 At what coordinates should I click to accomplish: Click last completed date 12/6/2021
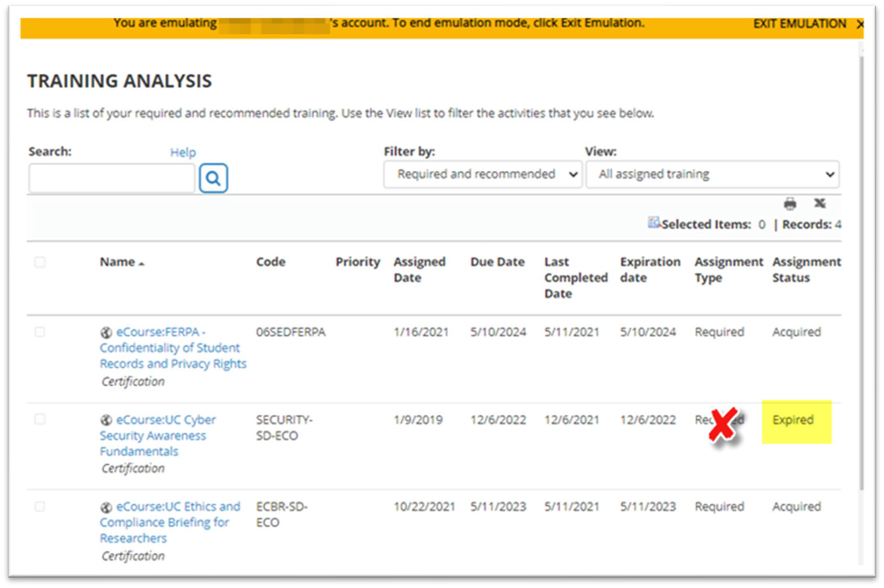pos(571,420)
